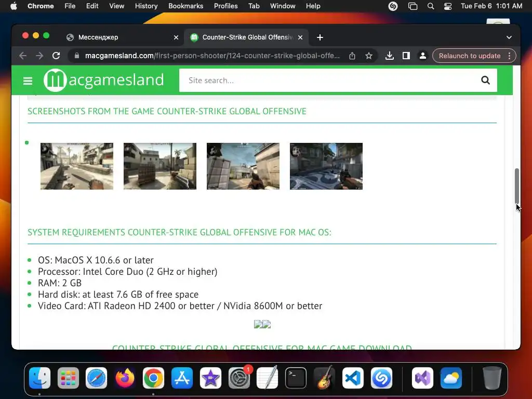Go back in Chrome history

point(23,56)
